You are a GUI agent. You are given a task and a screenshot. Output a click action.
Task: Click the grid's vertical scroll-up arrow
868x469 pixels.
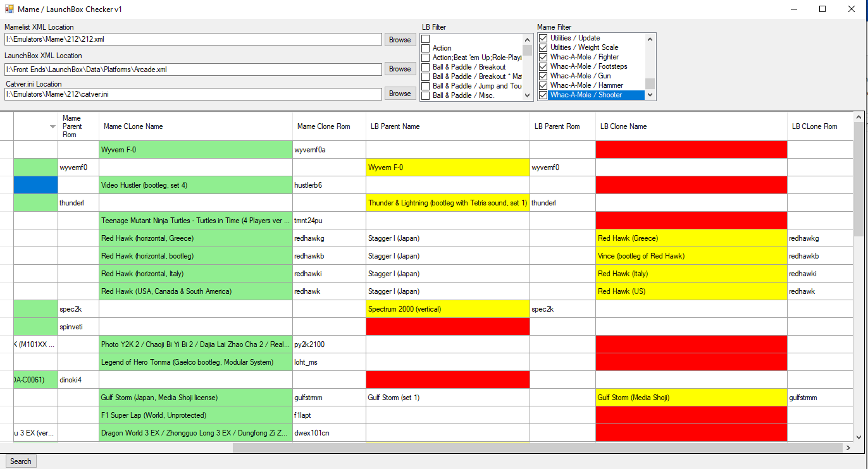(859, 117)
